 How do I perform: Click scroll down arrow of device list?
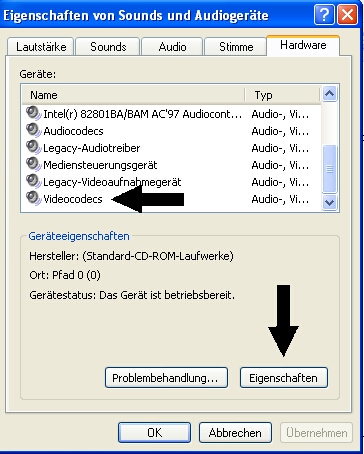coord(329,202)
